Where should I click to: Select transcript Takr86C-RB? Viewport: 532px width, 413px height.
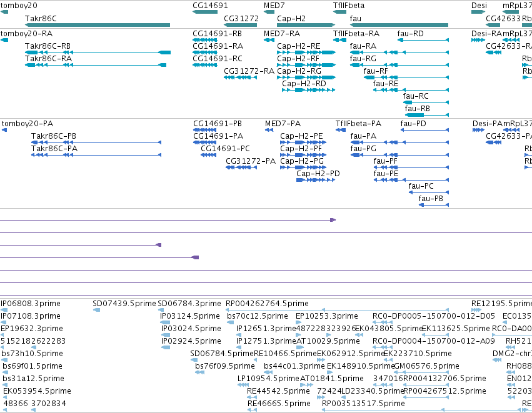click(98, 52)
